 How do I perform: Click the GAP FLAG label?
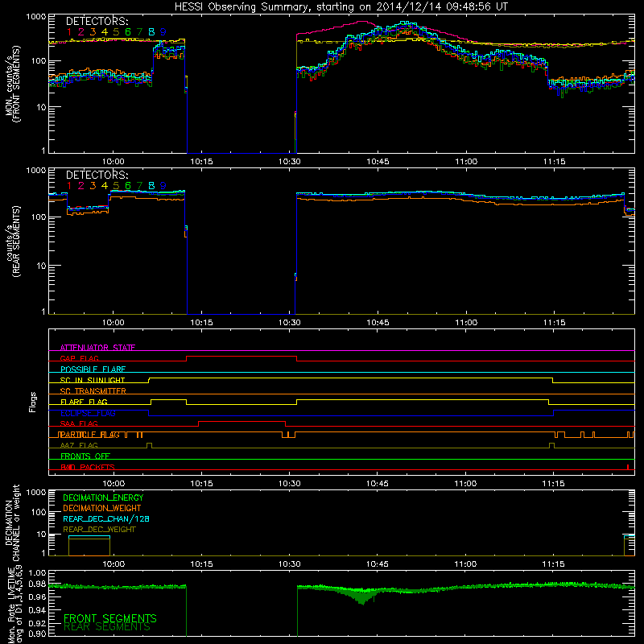point(79,358)
